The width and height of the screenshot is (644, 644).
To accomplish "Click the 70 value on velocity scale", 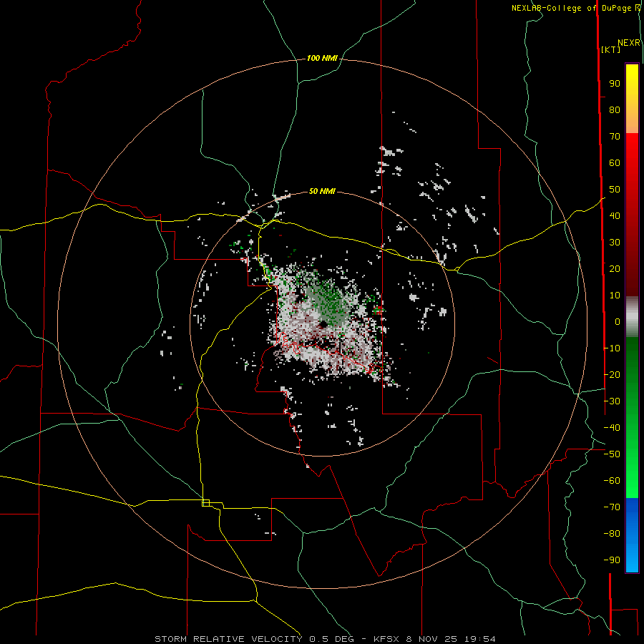I will click(x=615, y=137).
